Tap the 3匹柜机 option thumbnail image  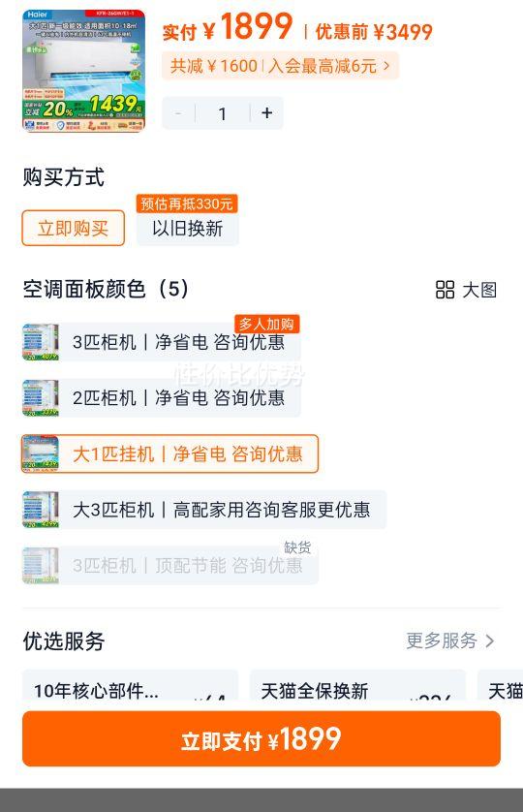[x=41, y=342]
